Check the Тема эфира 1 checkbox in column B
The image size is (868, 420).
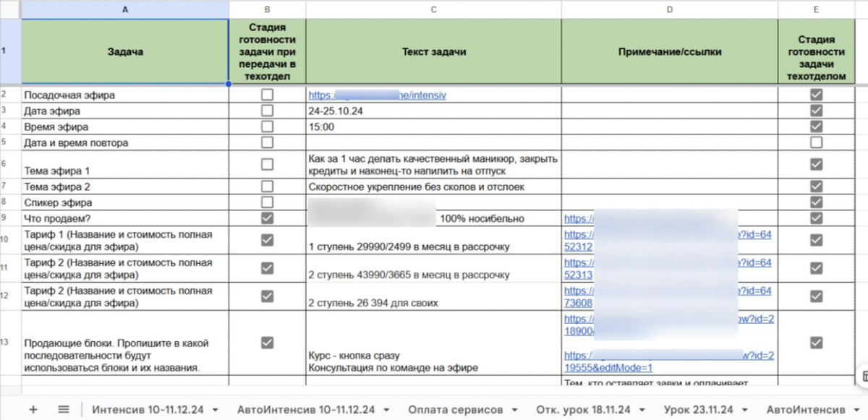267,166
